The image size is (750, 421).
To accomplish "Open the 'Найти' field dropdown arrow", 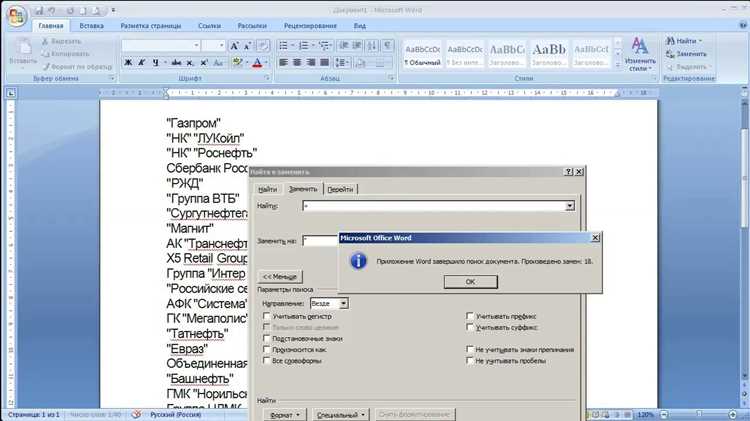I will 570,206.
